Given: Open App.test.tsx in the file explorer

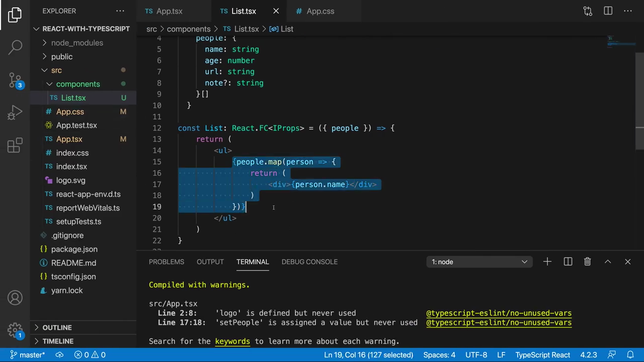Looking at the screenshot, I should tap(83, 125).
